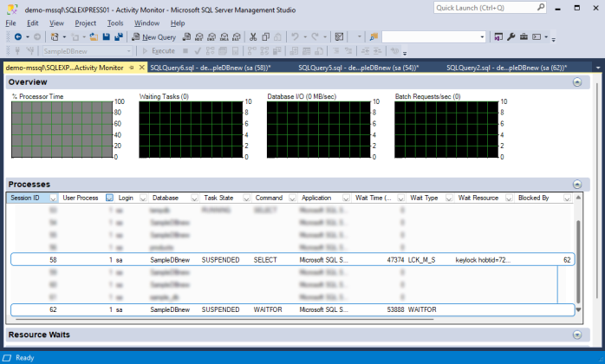The width and height of the screenshot is (605, 364).
Task: Switch to the SQLQuery5.sql tab
Action: (357, 67)
